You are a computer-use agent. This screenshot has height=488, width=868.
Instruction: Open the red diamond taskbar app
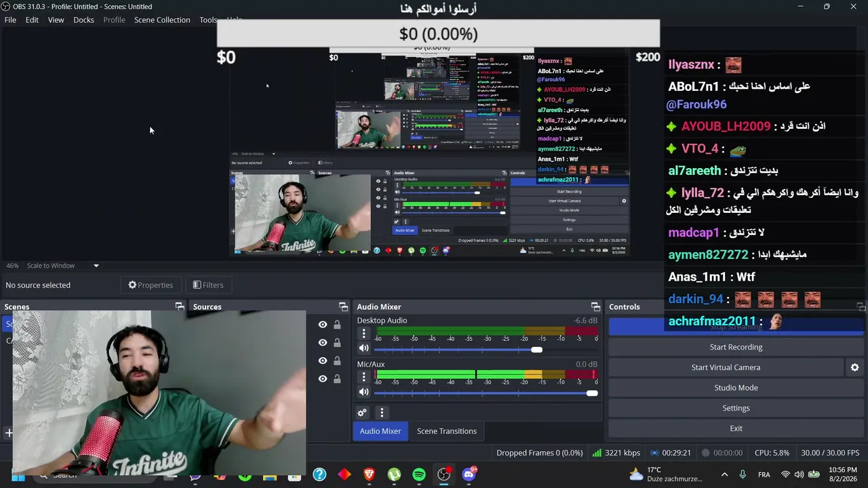[x=344, y=474]
